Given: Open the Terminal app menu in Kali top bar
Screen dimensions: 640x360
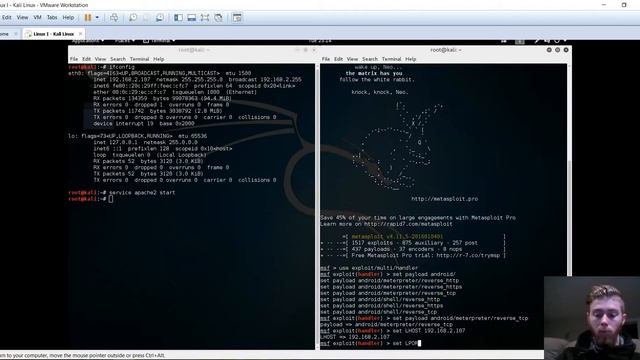Looking at the screenshot, I should pyautogui.click(x=159, y=41).
